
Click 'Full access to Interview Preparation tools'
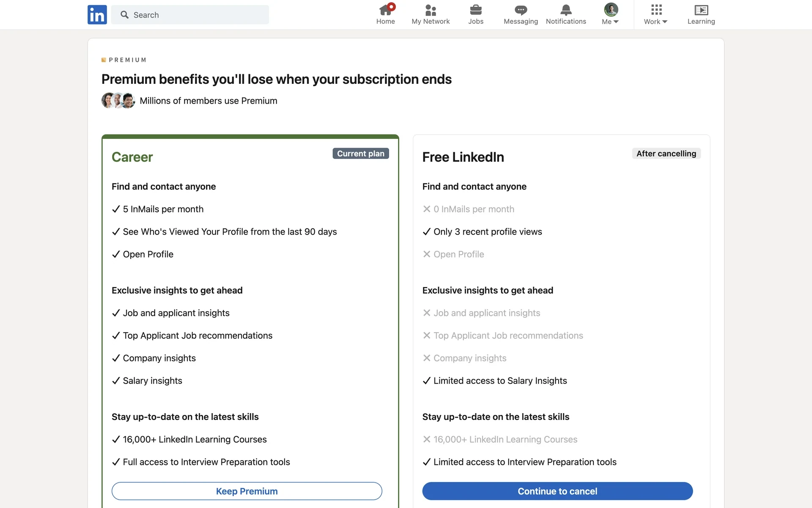click(206, 462)
